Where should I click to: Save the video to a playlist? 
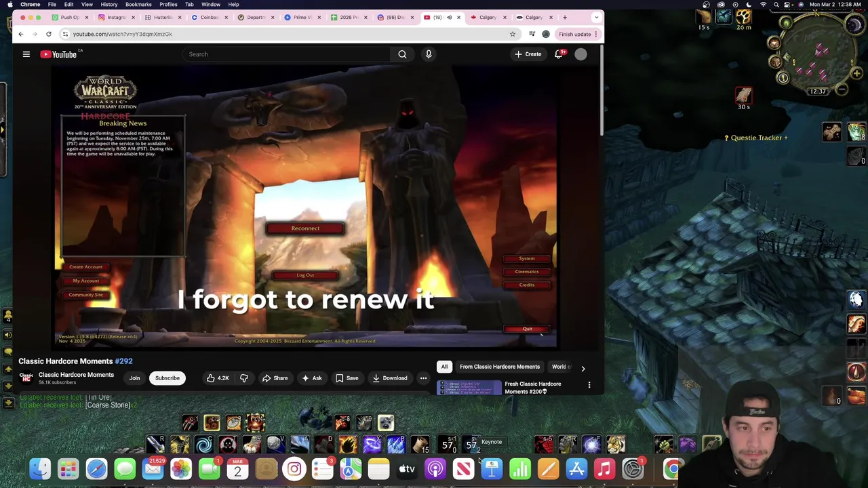(x=347, y=378)
